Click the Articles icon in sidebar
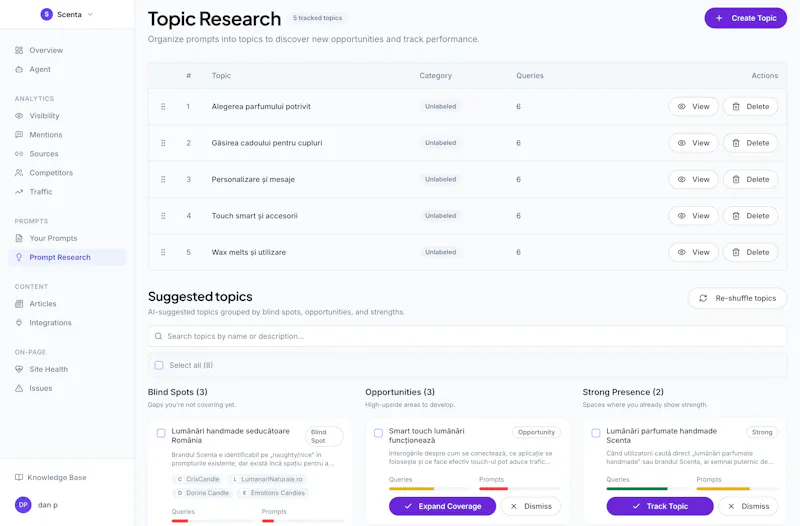This screenshot has height=526, width=800. (19, 304)
